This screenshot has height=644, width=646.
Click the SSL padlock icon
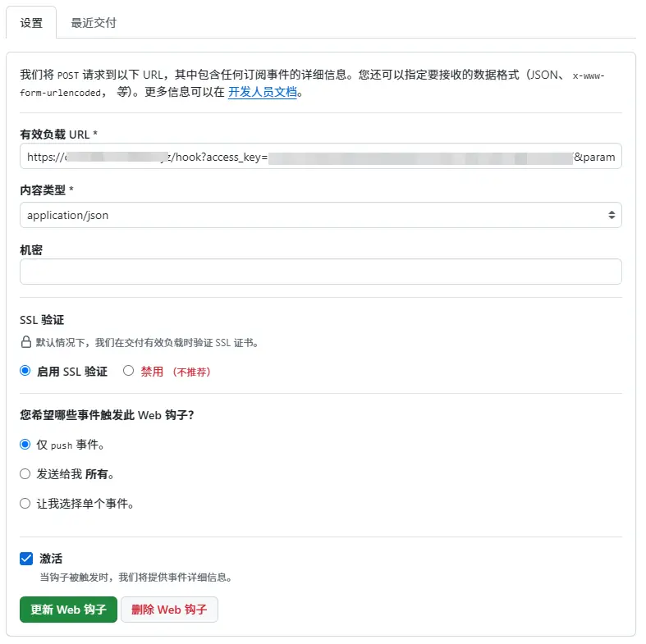tap(26, 342)
